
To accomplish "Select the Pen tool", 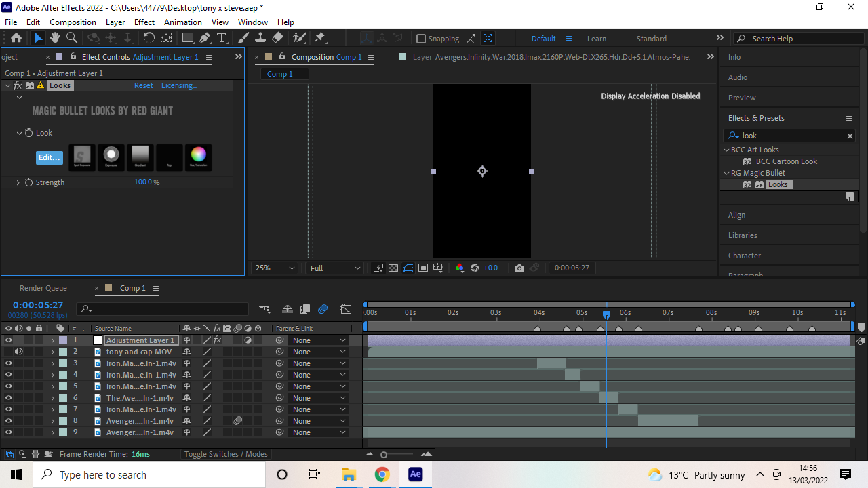I will pos(206,38).
